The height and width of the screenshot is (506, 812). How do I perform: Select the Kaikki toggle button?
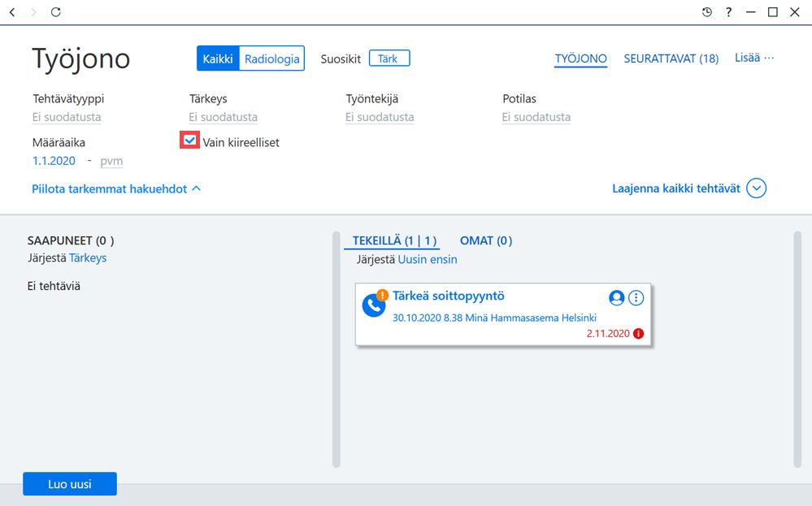point(218,58)
